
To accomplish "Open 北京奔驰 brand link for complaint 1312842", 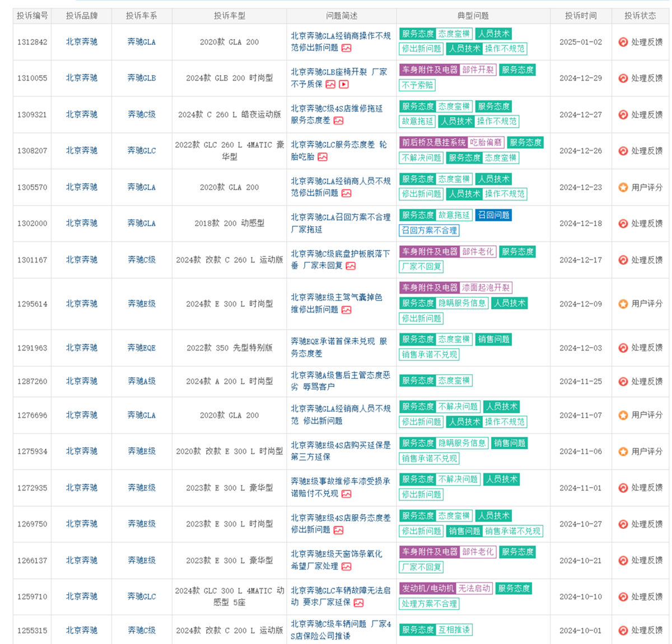I will [82, 42].
